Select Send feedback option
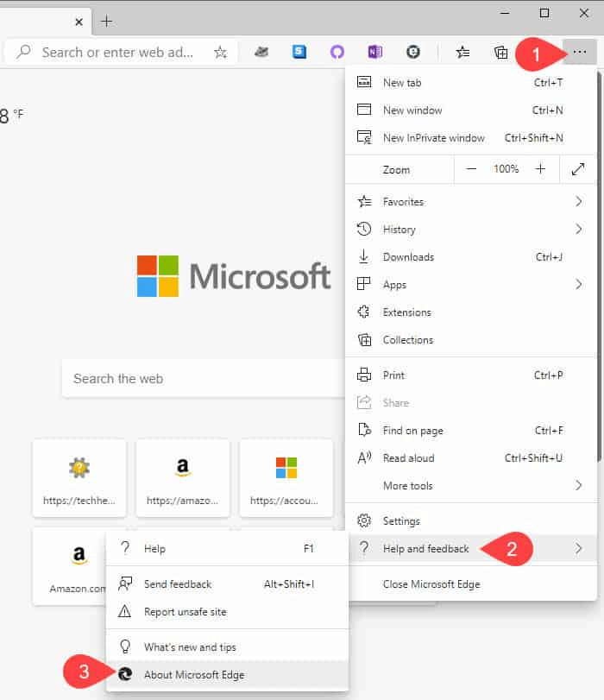604x700 pixels. 227,584
